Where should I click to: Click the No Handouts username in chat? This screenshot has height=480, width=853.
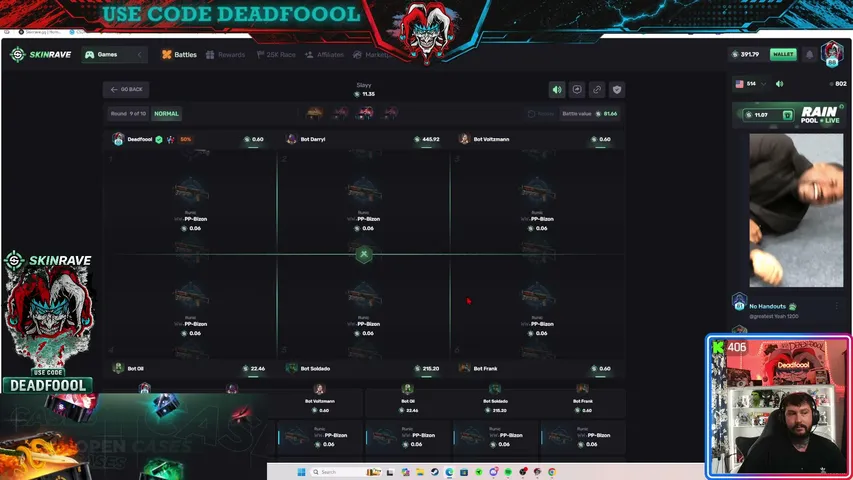[x=767, y=306]
